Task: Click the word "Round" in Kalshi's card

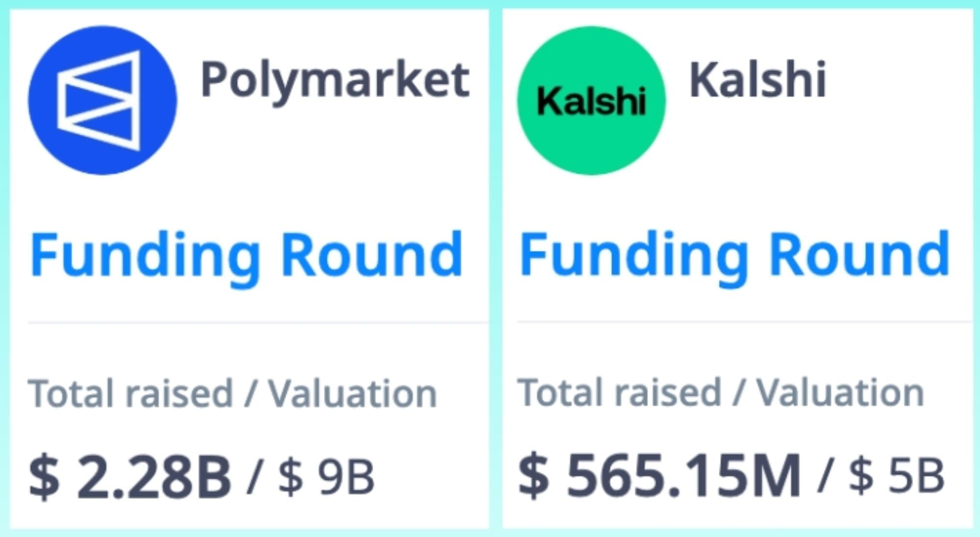Action: [859, 256]
